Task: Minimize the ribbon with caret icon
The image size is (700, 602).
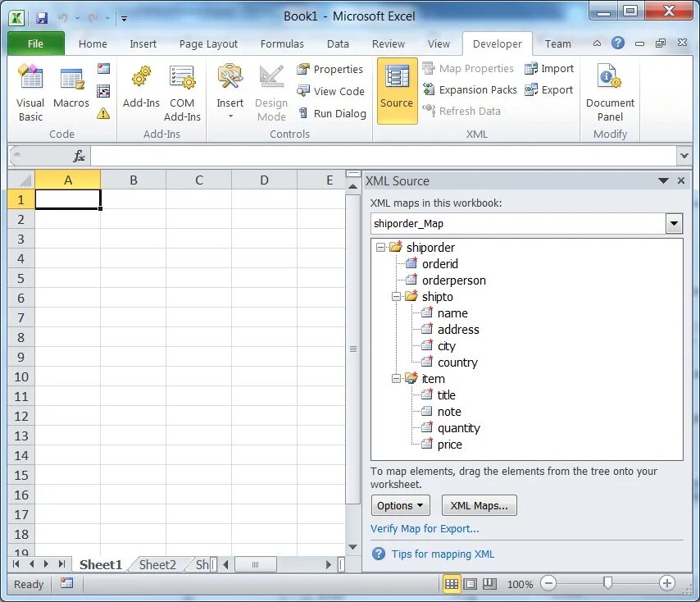Action: pos(597,43)
